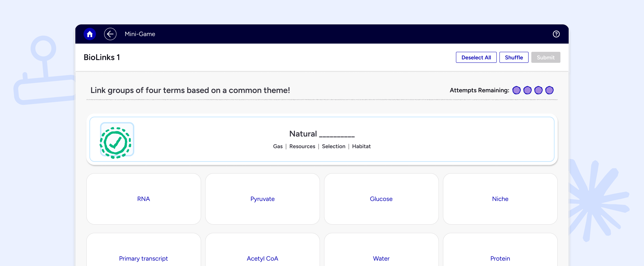Shuffle the term cards

514,58
